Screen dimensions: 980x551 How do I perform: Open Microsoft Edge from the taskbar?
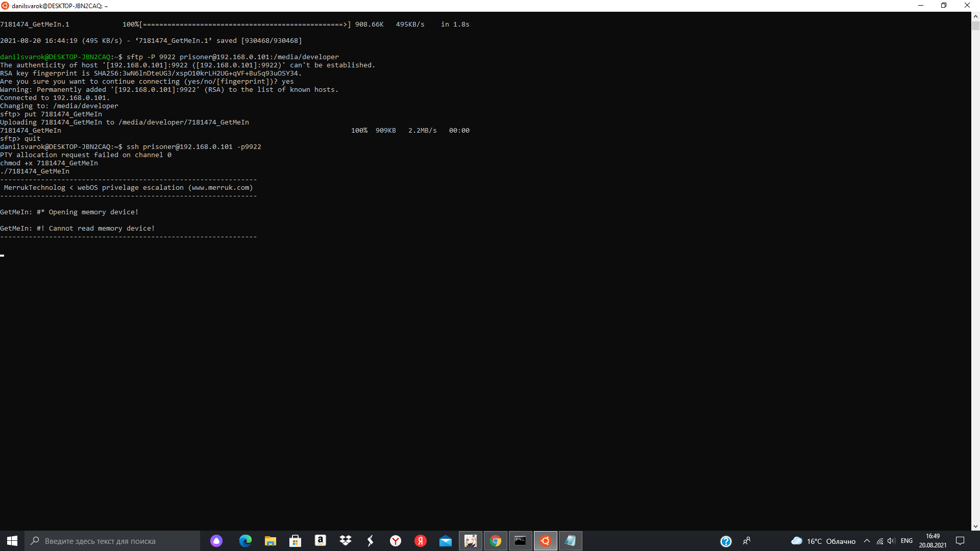pos(246,541)
